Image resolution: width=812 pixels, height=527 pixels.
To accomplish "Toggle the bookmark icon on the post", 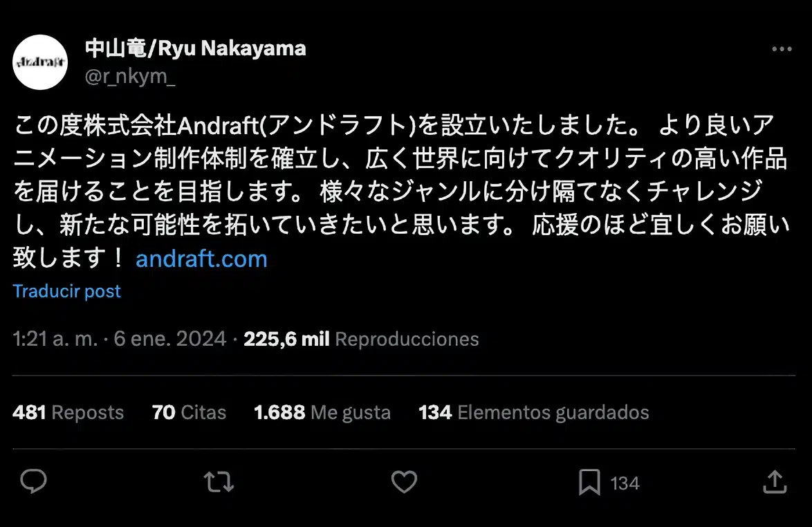I will click(x=589, y=482).
